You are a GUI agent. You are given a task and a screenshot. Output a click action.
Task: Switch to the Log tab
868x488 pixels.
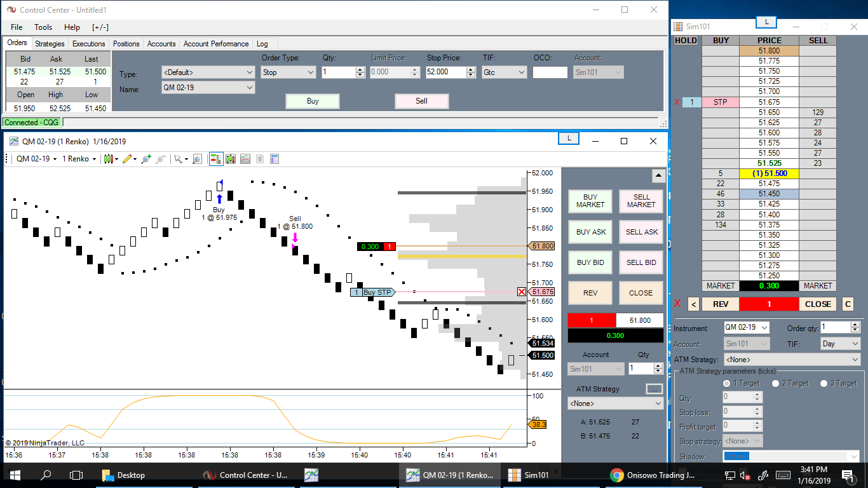262,44
